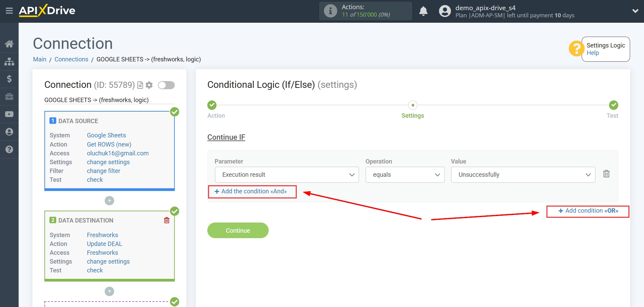The height and width of the screenshot is (307, 644).
Task: Open Connections breadcrumb link
Action: (71, 59)
